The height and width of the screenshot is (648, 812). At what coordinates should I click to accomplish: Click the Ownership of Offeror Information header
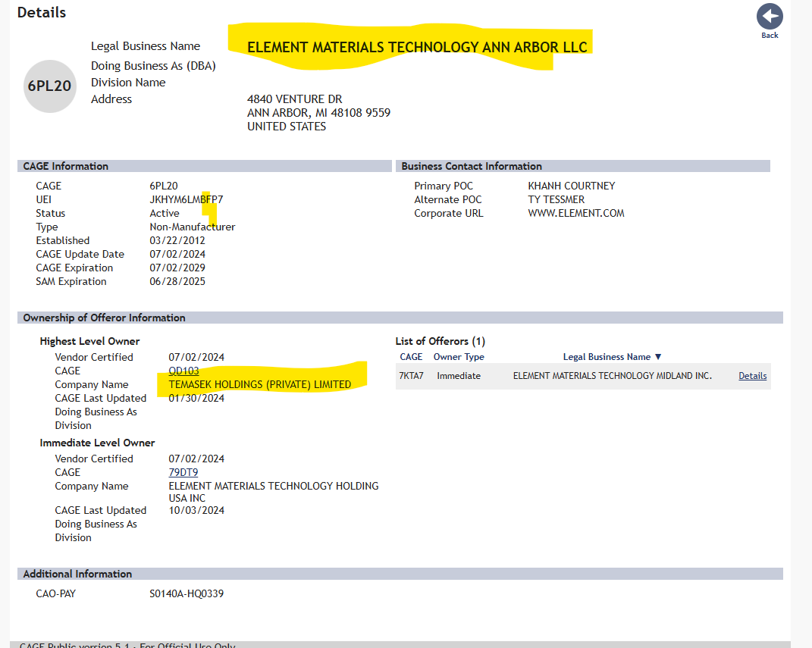point(400,318)
